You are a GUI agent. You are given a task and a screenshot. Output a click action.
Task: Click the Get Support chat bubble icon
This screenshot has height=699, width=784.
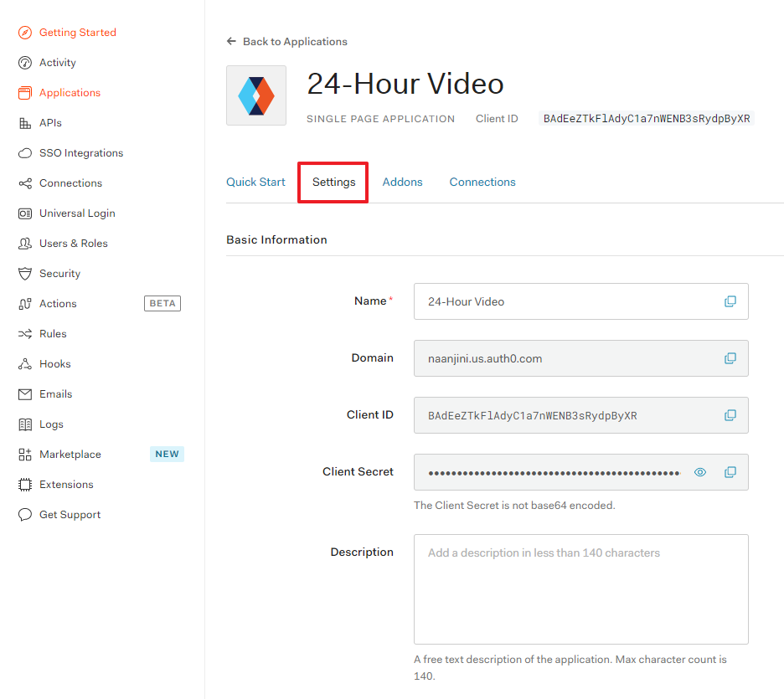tap(25, 515)
